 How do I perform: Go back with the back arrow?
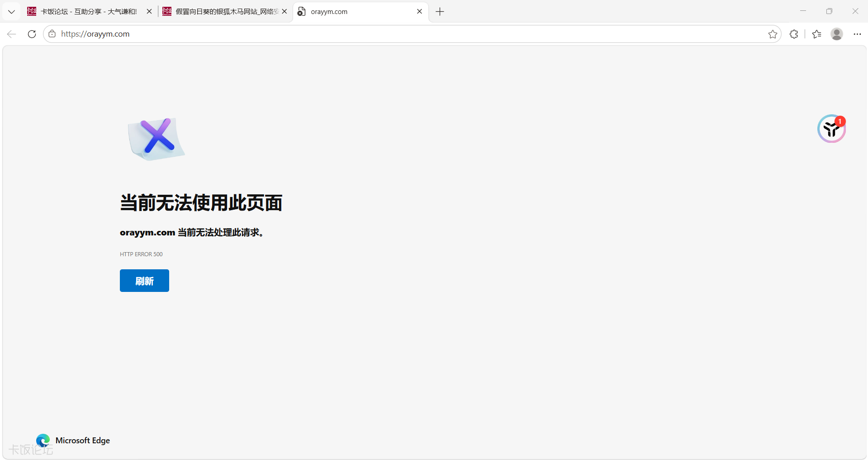pos(11,34)
